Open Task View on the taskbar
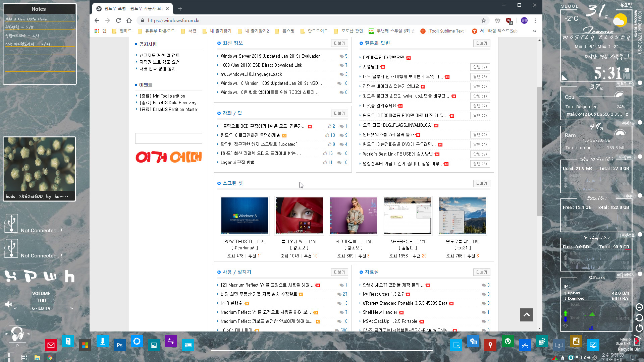The height and width of the screenshot is (362, 644). pos(24,358)
